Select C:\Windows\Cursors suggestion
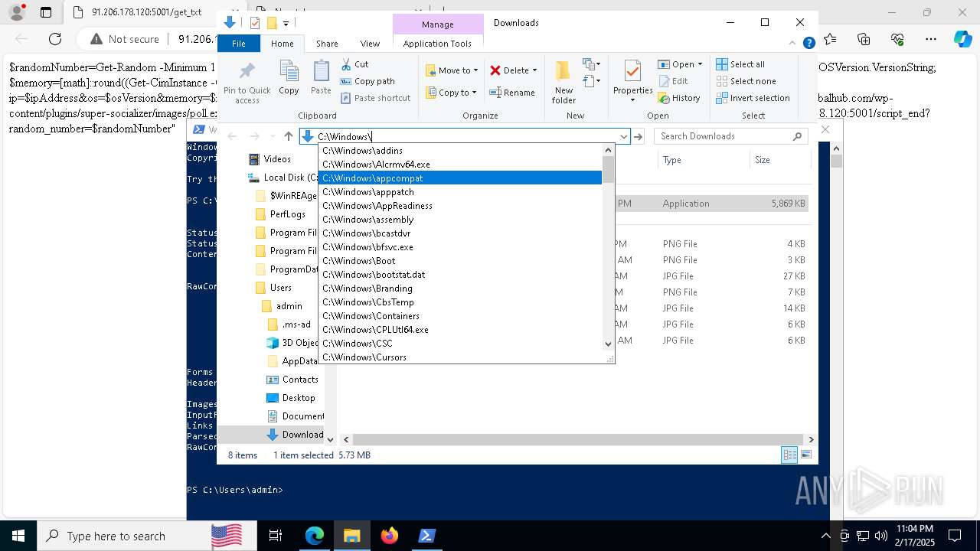The width and height of the screenshot is (980, 551). 461,357
